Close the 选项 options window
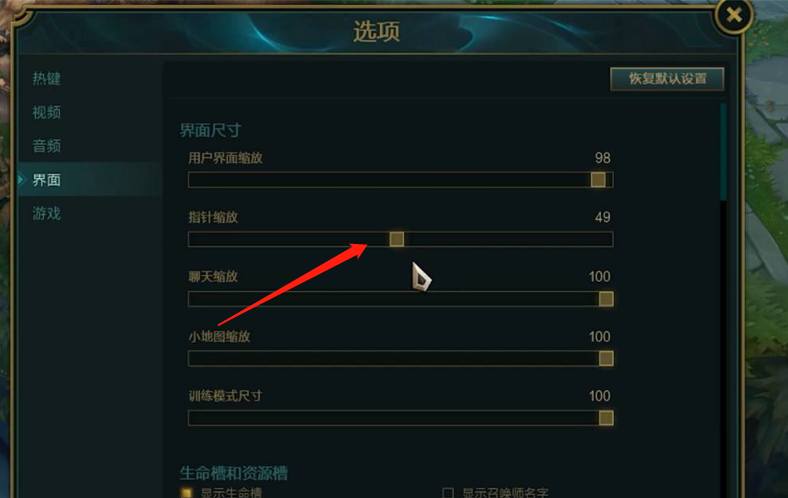This screenshot has width=788, height=498. point(734,15)
